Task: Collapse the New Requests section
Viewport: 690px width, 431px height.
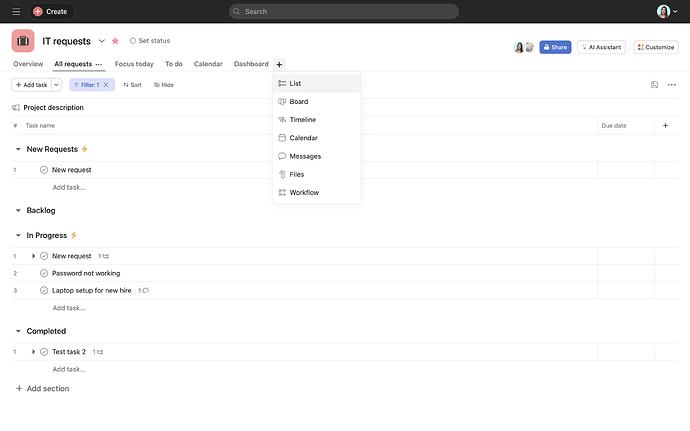Action: (18, 149)
